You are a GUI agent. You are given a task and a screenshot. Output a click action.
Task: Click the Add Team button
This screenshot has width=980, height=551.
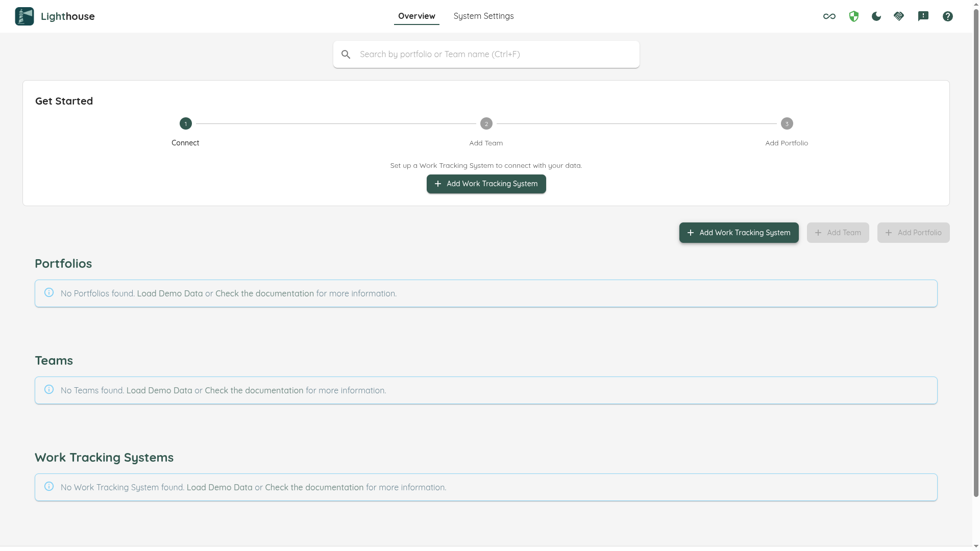(x=838, y=232)
